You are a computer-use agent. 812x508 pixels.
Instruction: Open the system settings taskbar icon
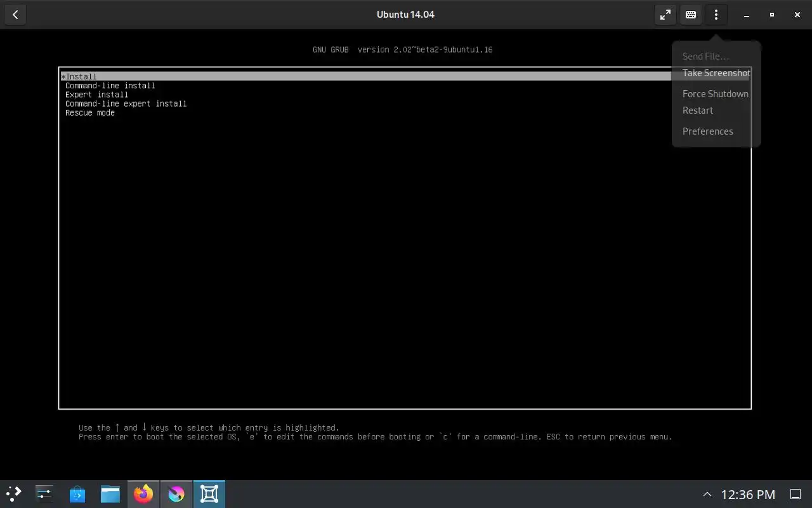pyautogui.click(x=44, y=494)
